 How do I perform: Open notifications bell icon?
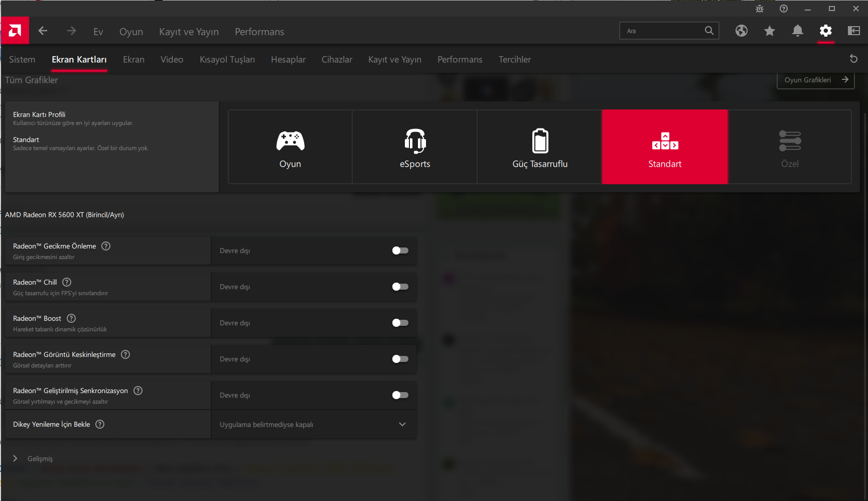tap(798, 31)
